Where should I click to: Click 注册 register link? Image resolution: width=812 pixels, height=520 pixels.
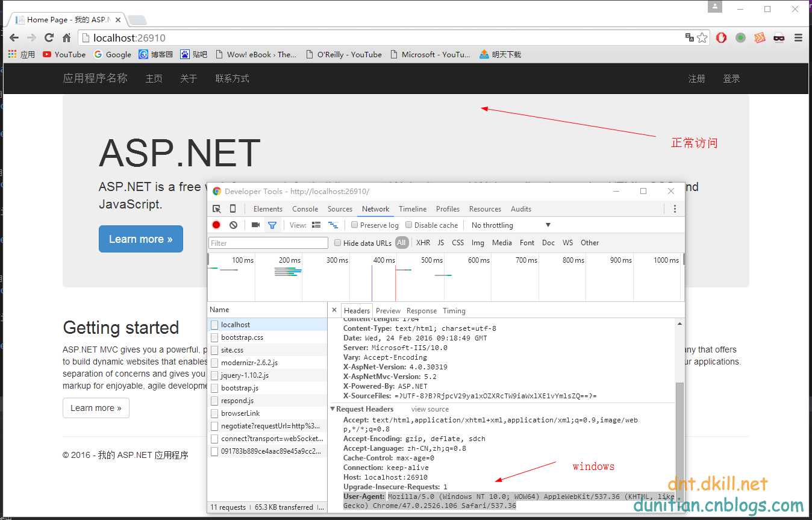tap(697, 78)
